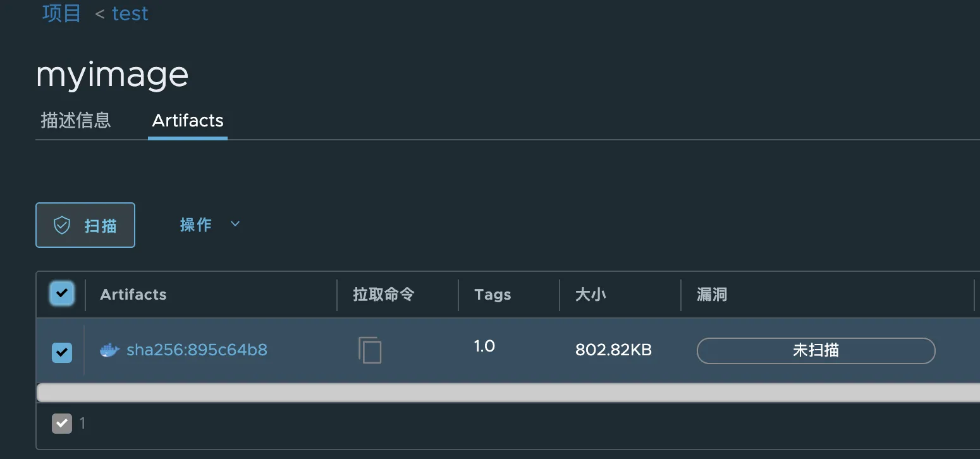Click the 大小 column header

coord(591,295)
